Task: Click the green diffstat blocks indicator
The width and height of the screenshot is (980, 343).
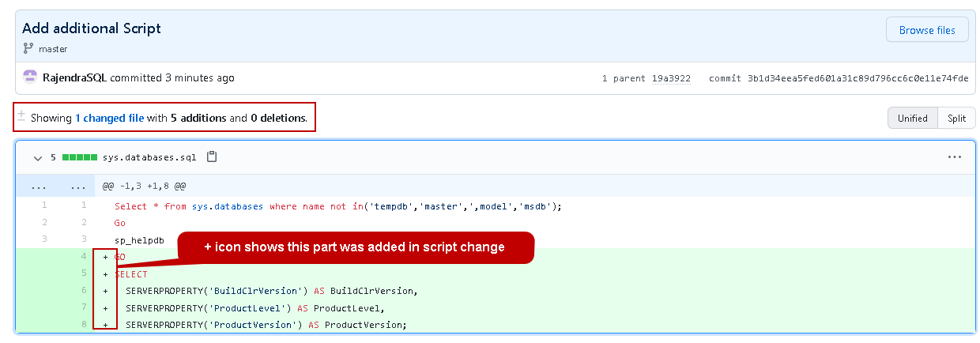Action: point(79,158)
